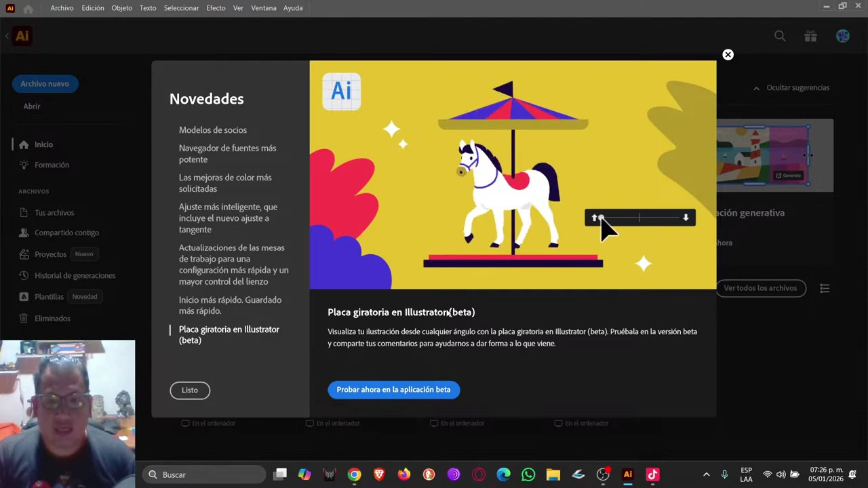Image resolution: width=868 pixels, height=488 pixels.
Task: Click the Listo button
Action: [190, 390]
